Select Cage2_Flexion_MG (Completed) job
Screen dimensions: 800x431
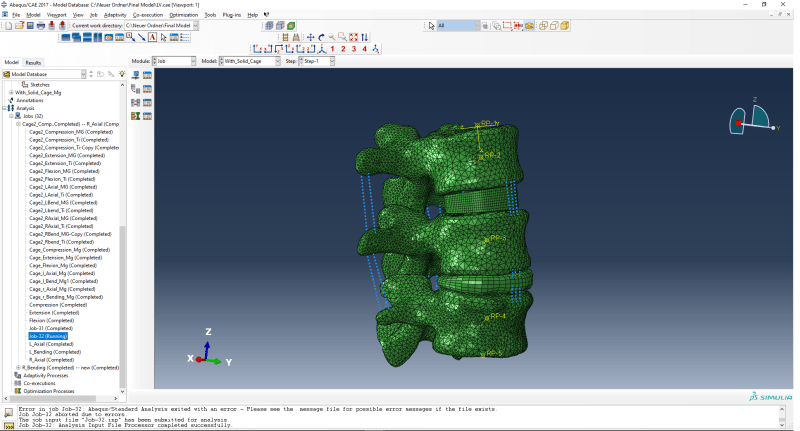point(63,171)
